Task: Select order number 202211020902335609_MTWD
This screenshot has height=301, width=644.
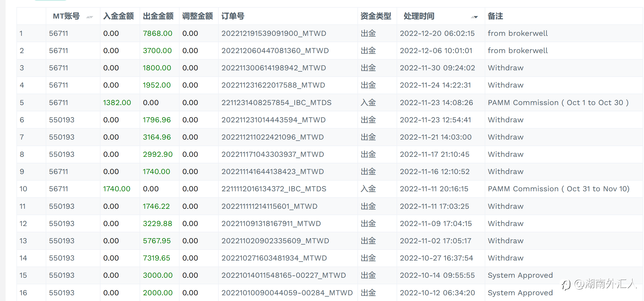Action: pyautogui.click(x=275, y=241)
